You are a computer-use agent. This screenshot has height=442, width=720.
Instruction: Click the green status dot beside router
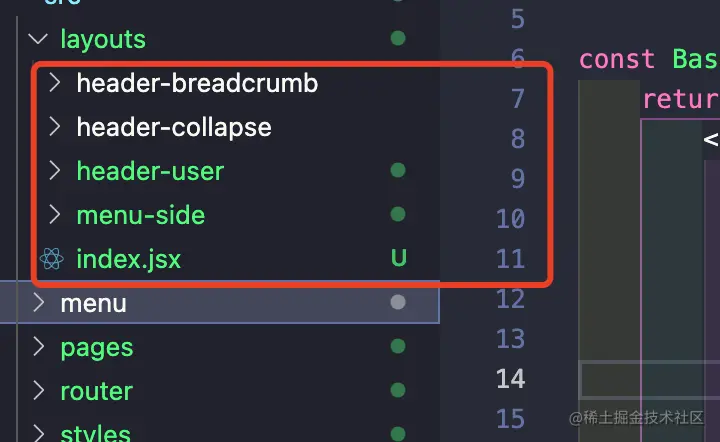pyautogui.click(x=398, y=390)
